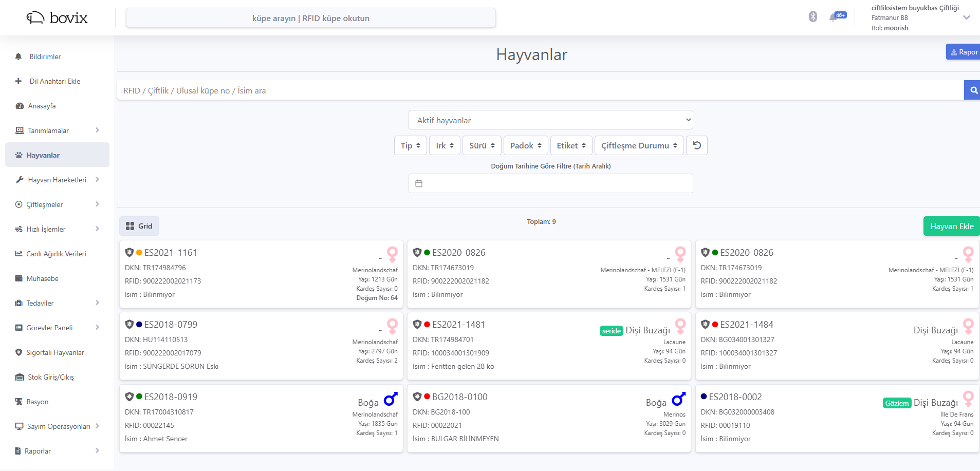
Task: Focus the küpe arayın RFID search field
Action: 311,18
